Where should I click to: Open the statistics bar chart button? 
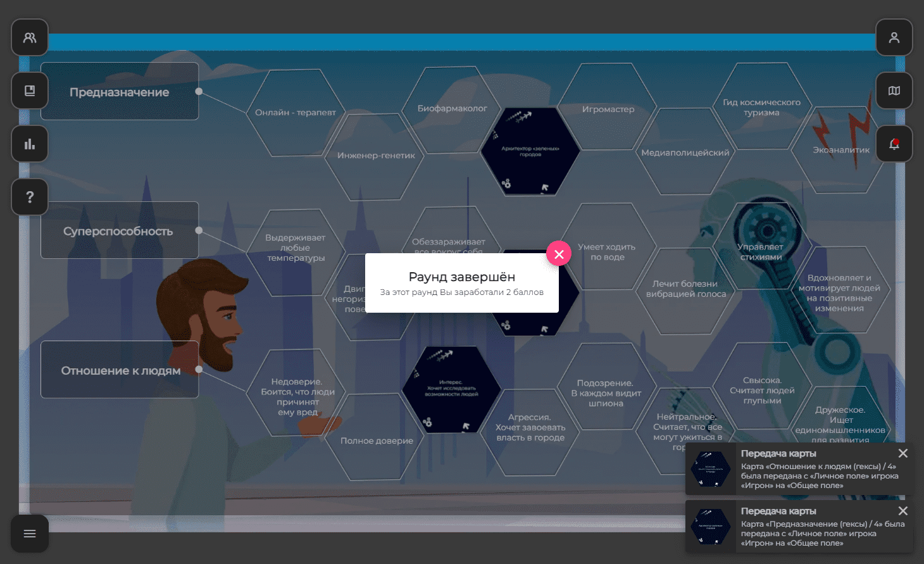coord(30,144)
